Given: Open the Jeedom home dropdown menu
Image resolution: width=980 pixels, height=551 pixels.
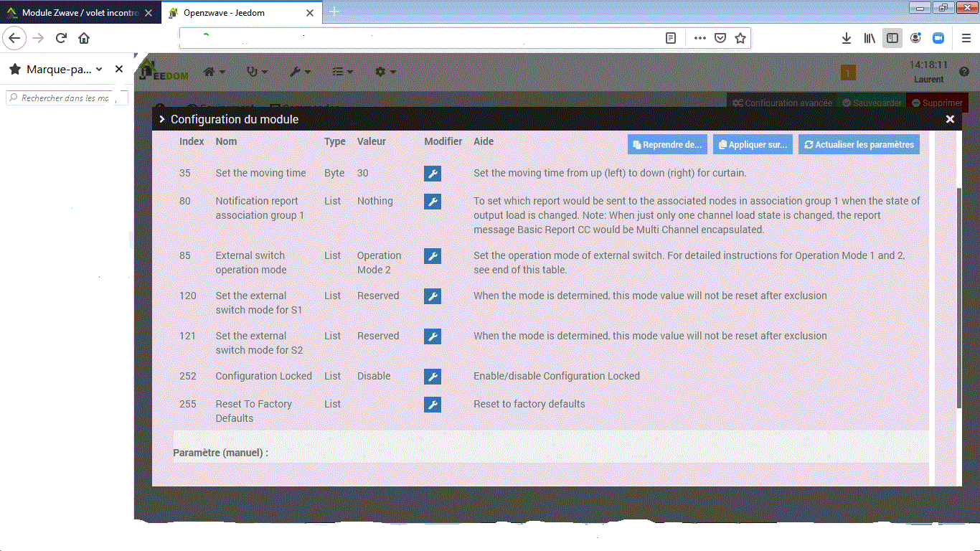Looking at the screenshot, I should pyautogui.click(x=215, y=72).
